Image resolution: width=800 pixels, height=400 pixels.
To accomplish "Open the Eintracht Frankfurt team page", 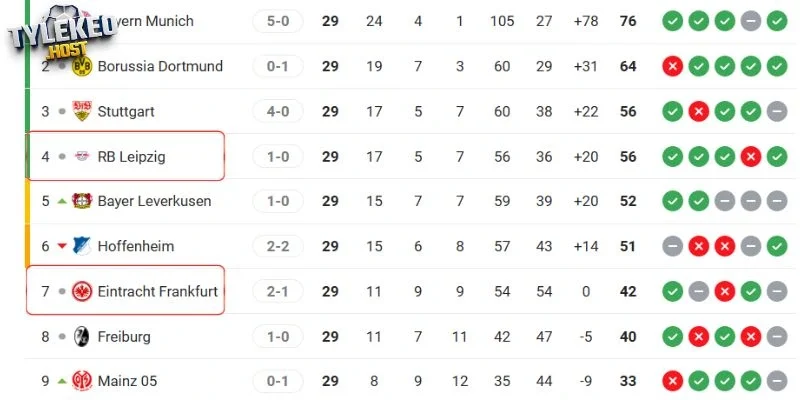I will click(x=157, y=291).
